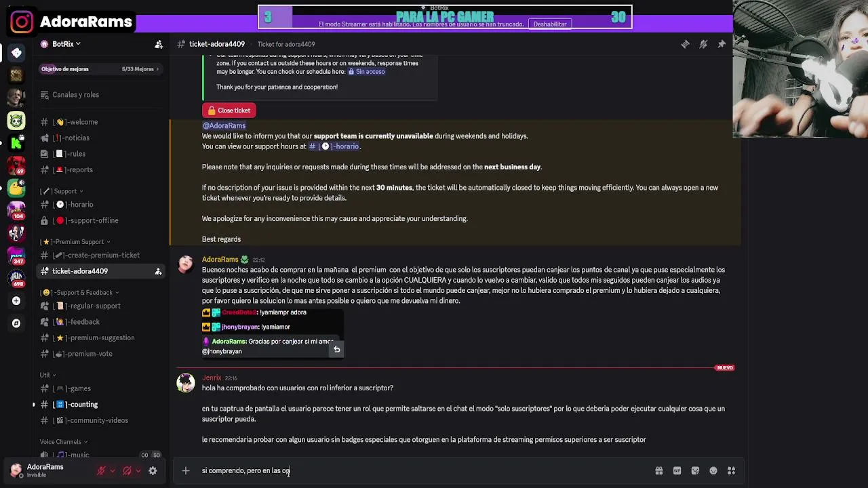Collapse the Support & Feedback category
The image size is (868, 488).
81,292
